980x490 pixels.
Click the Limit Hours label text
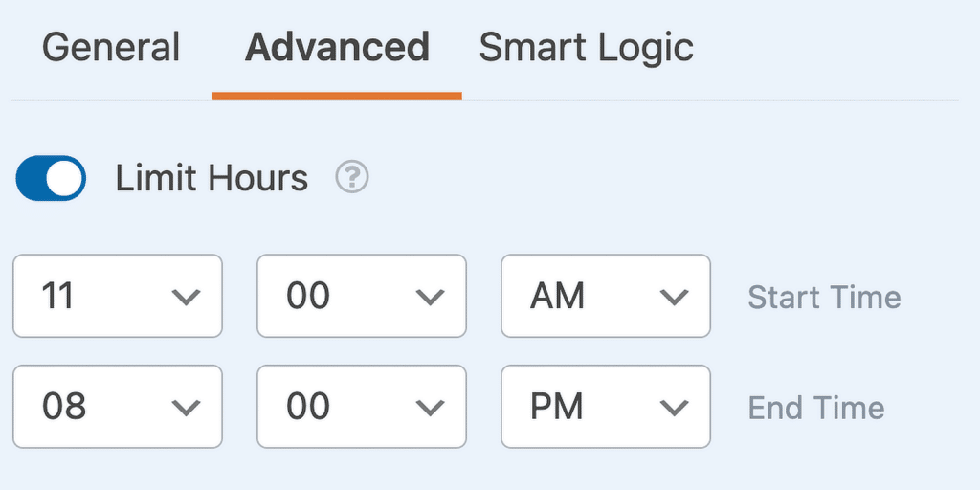click(x=212, y=178)
